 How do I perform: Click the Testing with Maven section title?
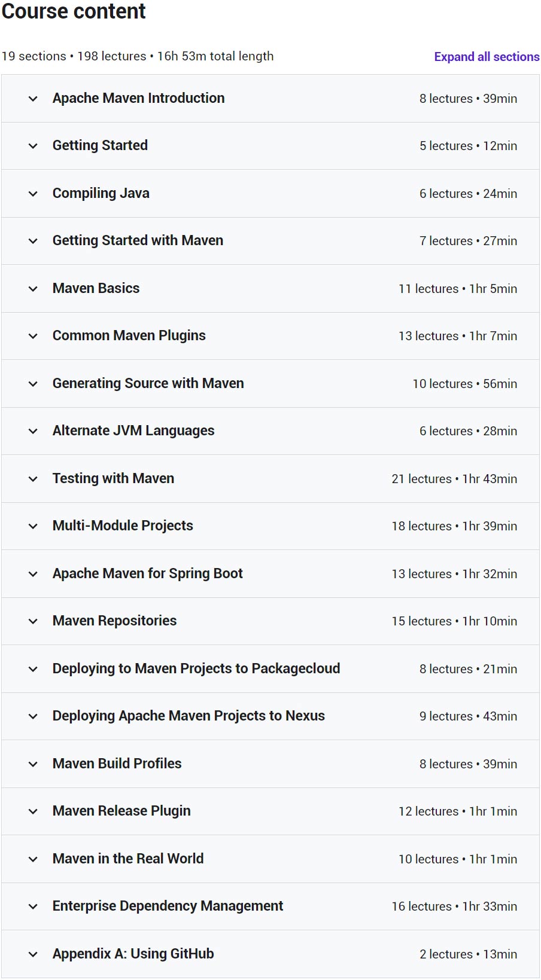click(x=113, y=478)
